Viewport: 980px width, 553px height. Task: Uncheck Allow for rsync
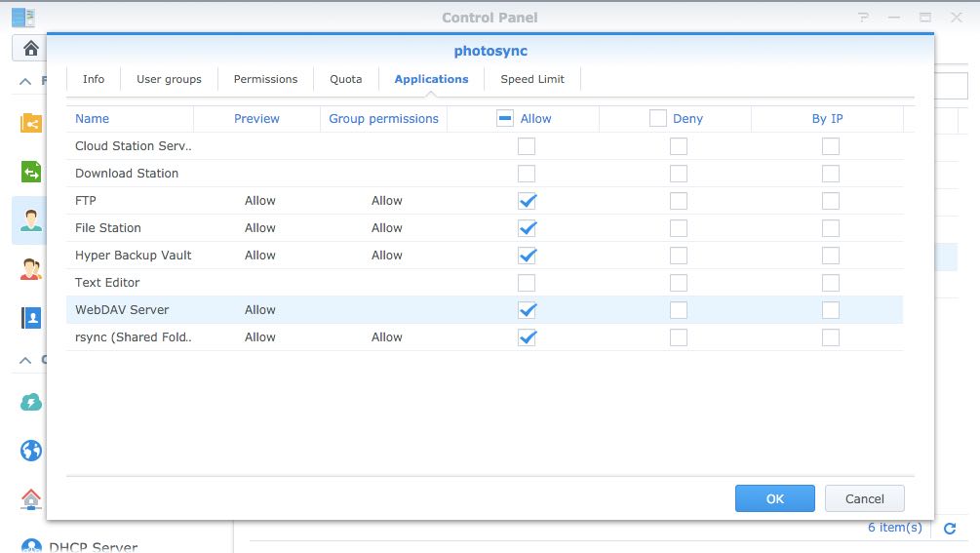coord(527,337)
